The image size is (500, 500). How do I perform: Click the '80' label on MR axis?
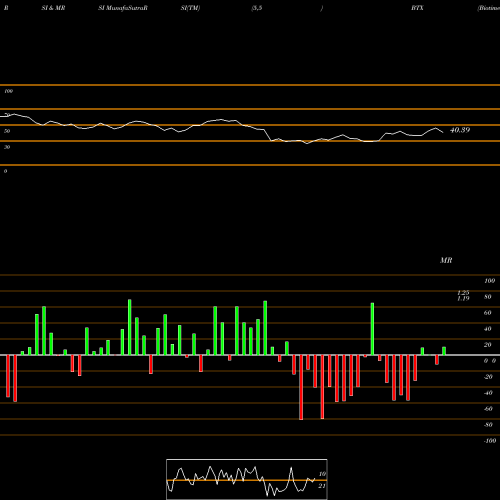pyautogui.click(x=488, y=297)
